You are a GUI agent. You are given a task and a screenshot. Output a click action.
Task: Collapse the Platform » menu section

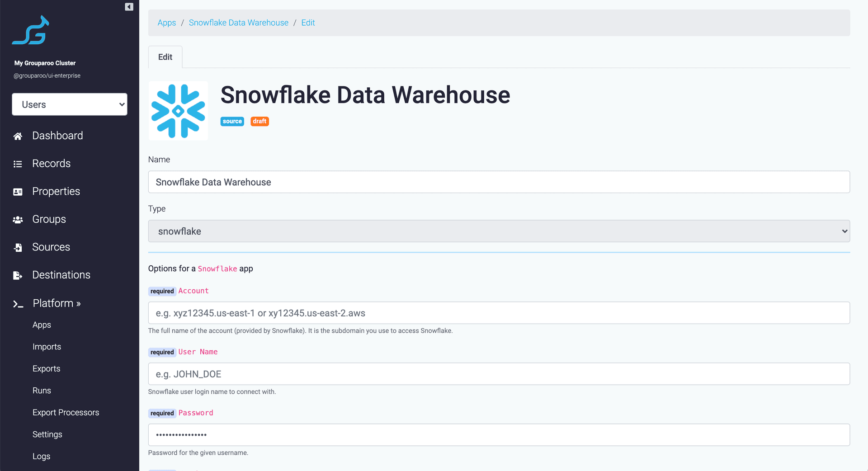(x=57, y=303)
